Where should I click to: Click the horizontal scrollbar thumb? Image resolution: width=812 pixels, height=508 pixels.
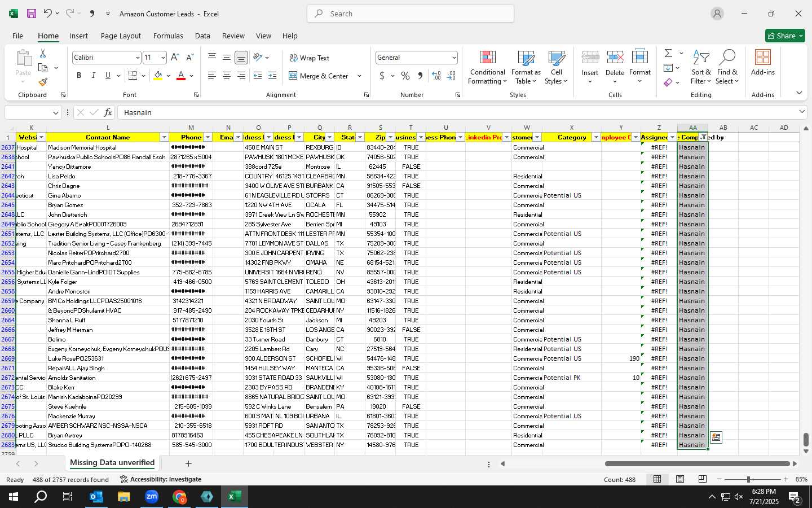[x=697, y=464]
